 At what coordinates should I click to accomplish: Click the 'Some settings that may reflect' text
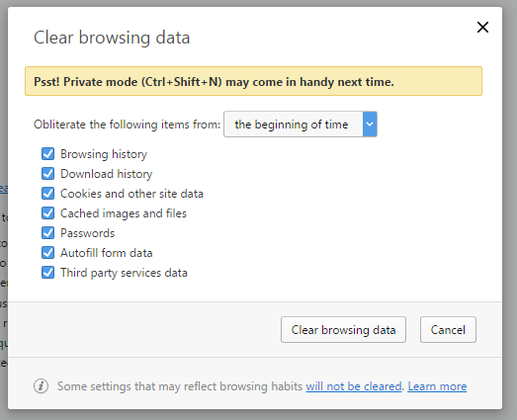tap(180, 386)
